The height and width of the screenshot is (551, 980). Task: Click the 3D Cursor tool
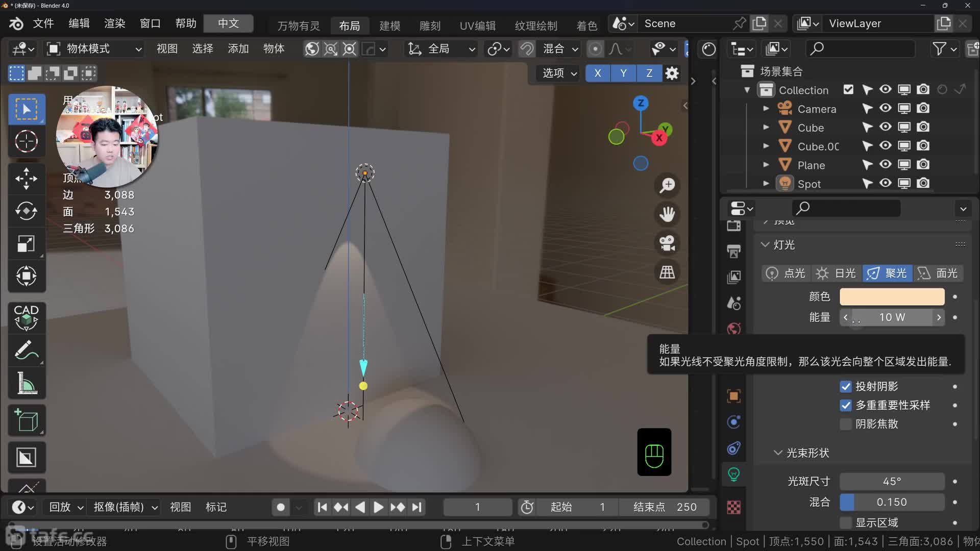[x=26, y=141]
